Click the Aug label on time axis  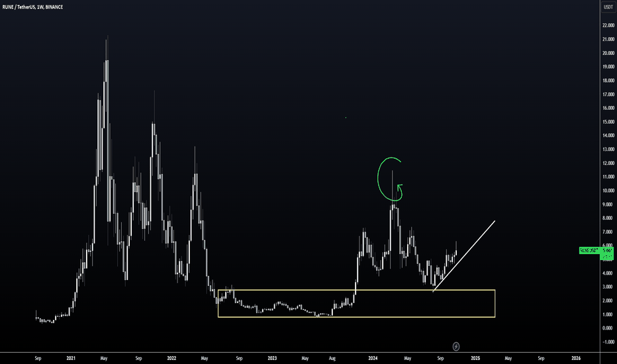click(x=332, y=358)
